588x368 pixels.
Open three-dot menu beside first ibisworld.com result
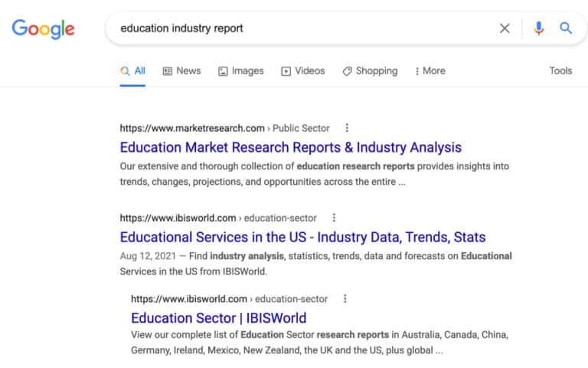point(334,218)
